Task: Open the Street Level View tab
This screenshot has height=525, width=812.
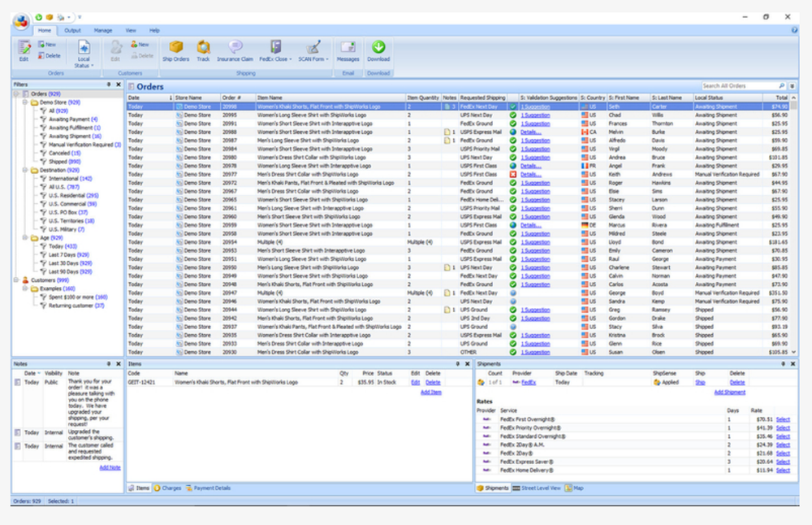Action: pyautogui.click(x=537, y=488)
